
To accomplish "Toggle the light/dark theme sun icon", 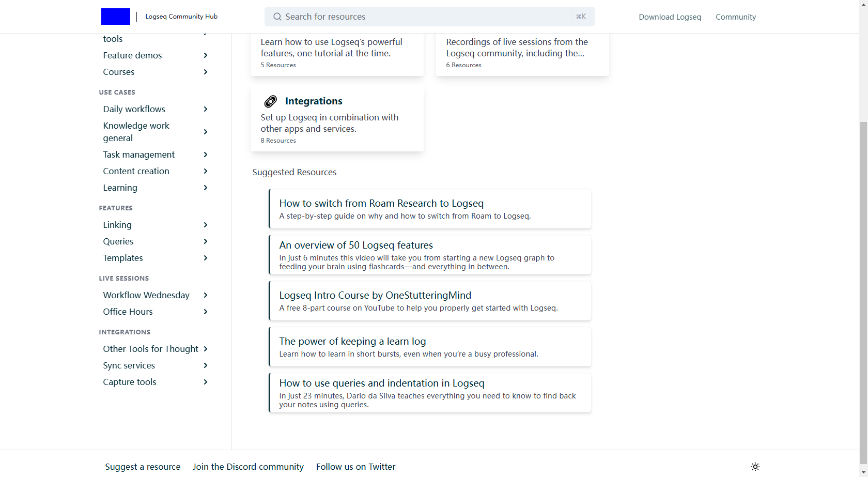I will point(755,467).
